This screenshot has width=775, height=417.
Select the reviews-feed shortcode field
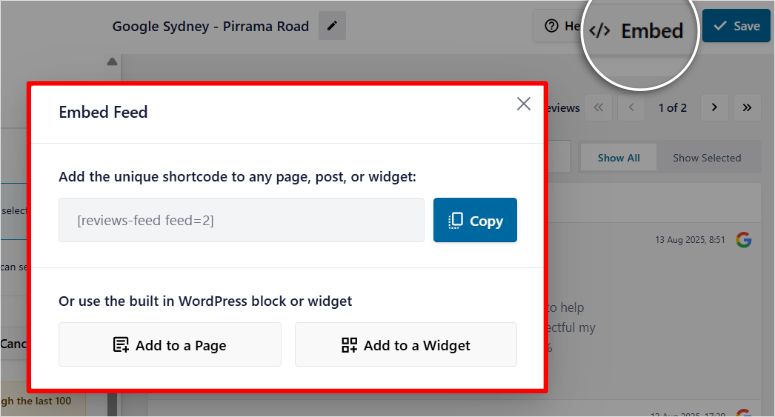(x=241, y=220)
